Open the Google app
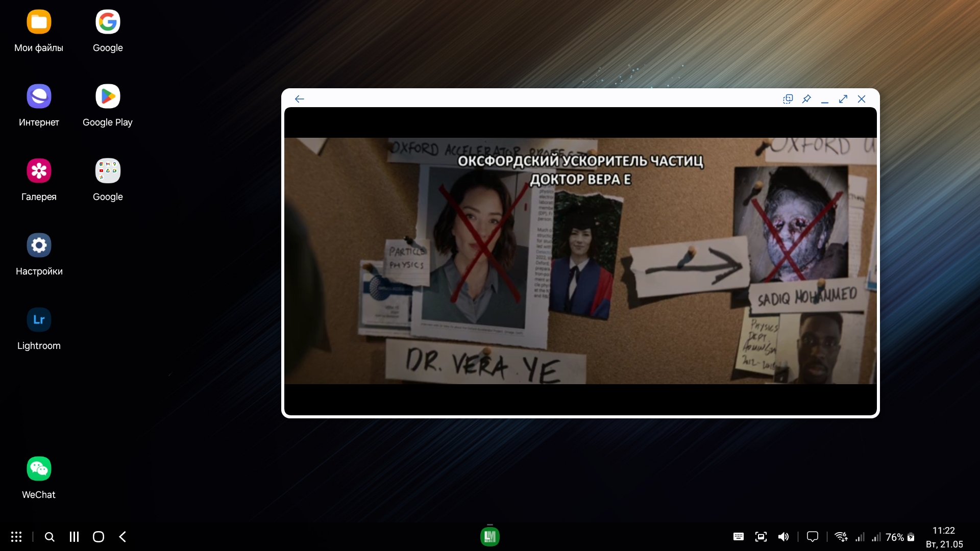980x551 pixels. point(108,29)
